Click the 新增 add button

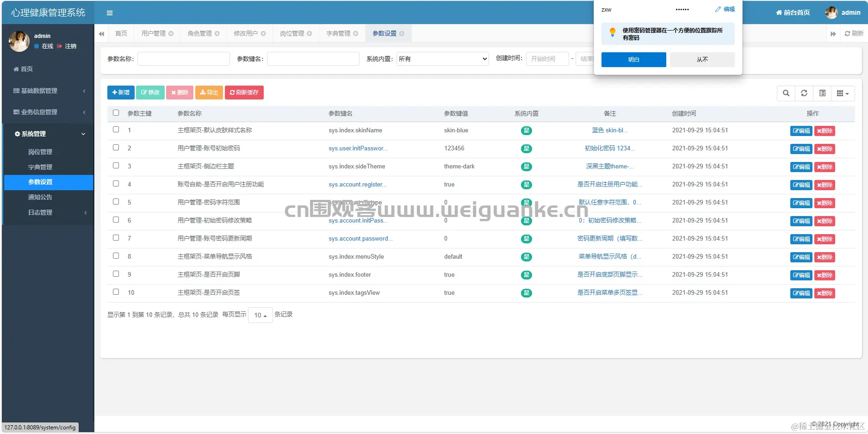(x=121, y=93)
